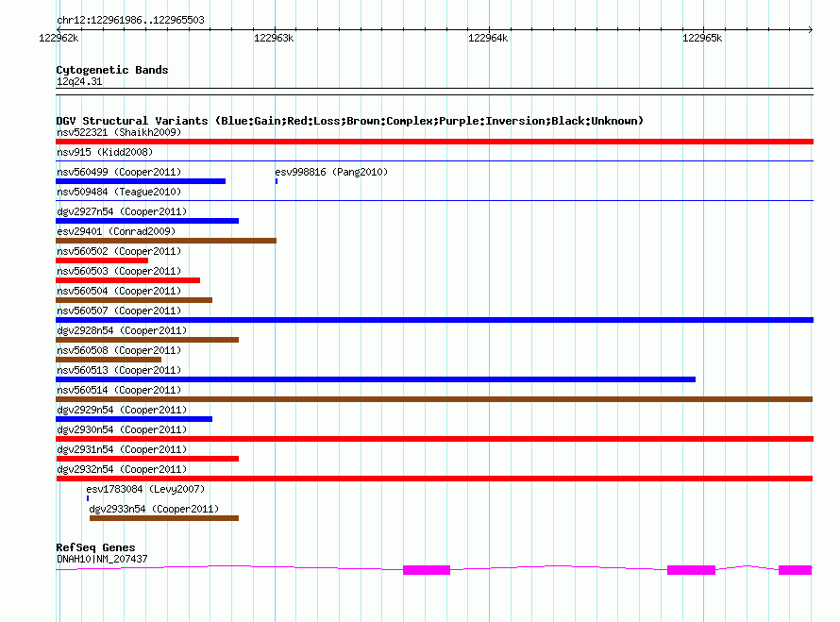Select the last DNAH10 exon block
840x622 pixels.
click(x=795, y=570)
